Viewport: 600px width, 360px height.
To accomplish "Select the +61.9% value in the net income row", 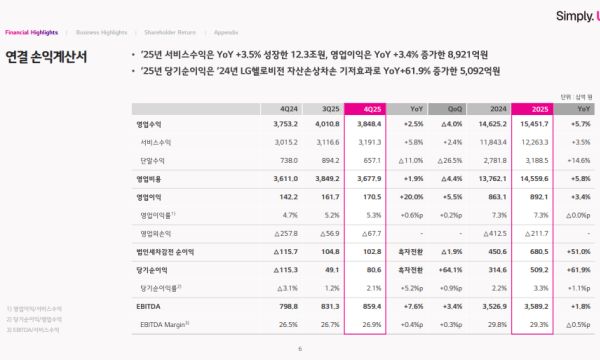I will click(x=579, y=270).
